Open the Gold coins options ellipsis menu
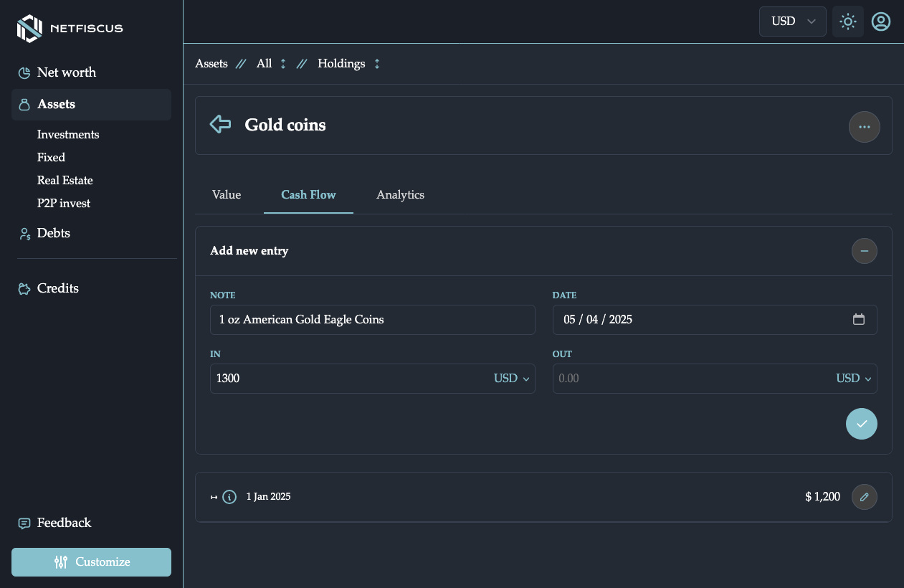Screen dimensions: 904x588 pos(865,126)
